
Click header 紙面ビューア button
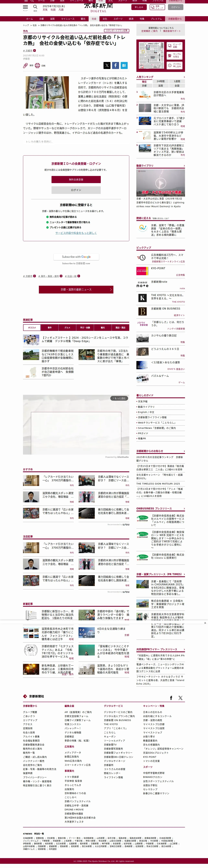(157, 7)
